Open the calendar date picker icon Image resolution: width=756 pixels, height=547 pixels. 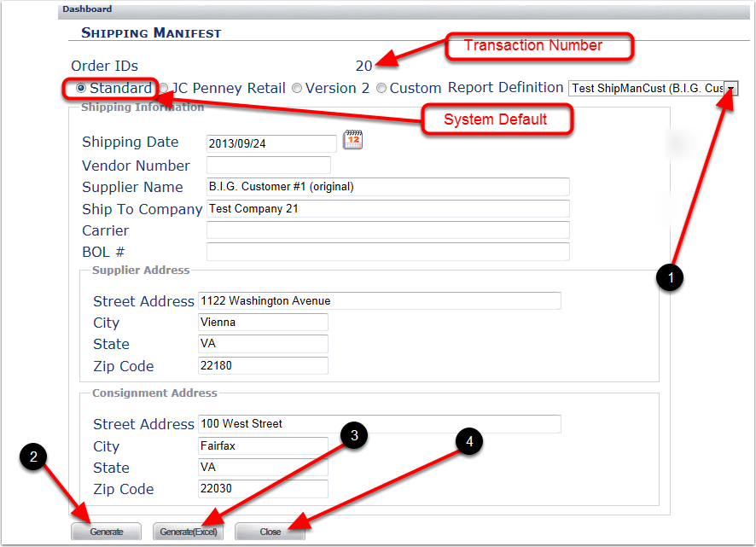point(354,141)
